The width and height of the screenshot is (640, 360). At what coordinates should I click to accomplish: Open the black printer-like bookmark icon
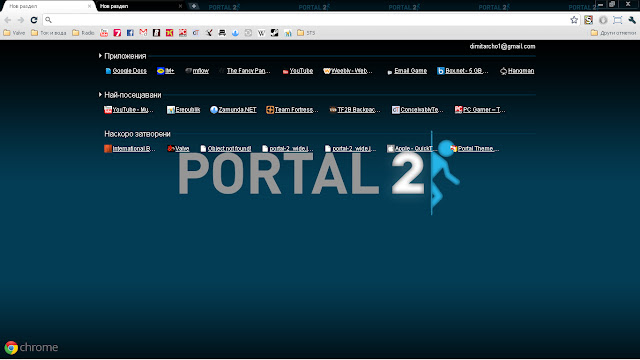222,33
